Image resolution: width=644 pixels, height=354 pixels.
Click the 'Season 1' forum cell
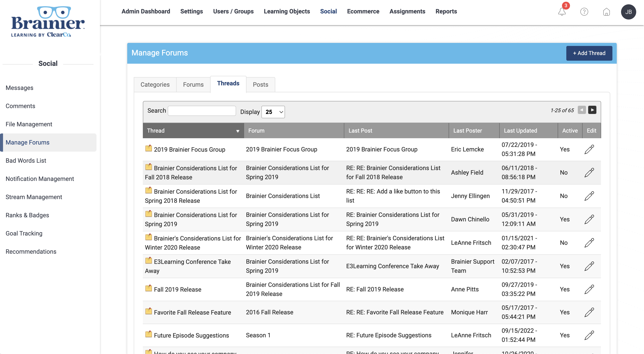[x=258, y=335]
